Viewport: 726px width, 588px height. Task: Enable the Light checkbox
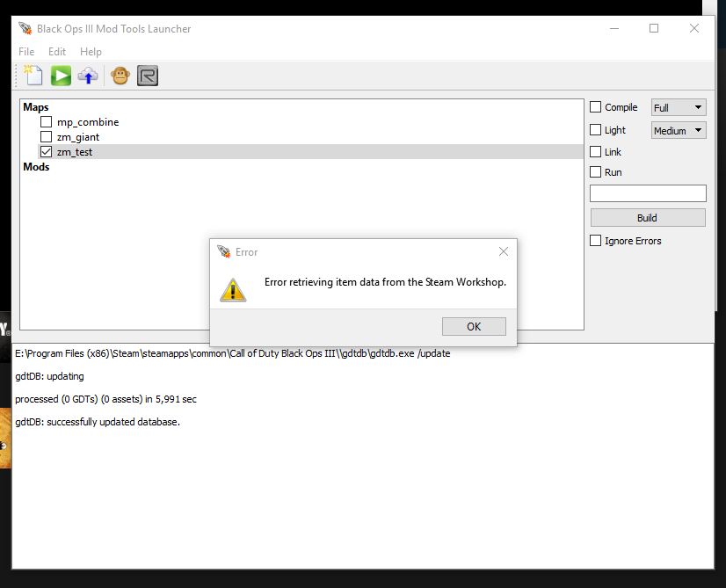pyautogui.click(x=595, y=129)
